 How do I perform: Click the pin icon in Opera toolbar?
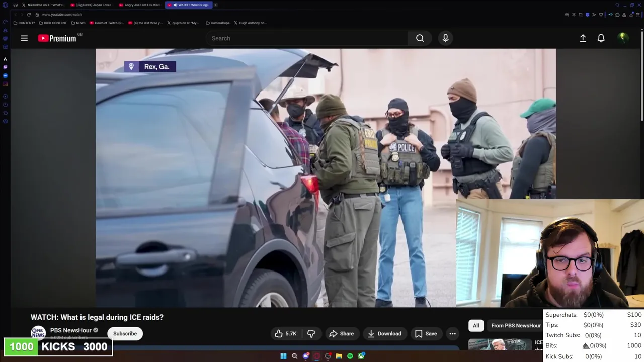pos(574,15)
